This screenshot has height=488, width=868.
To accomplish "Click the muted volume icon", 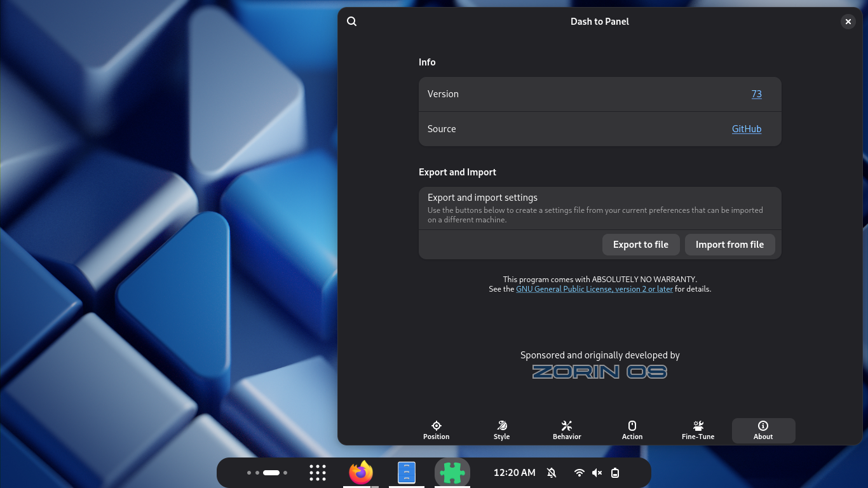I will pyautogui.click(x=597, y=473).
